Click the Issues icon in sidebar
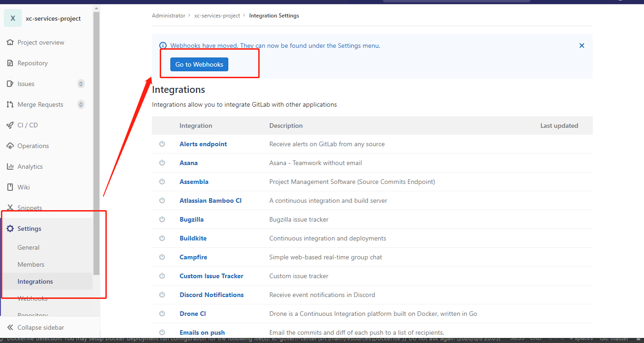Screen dimensions: 644x343 tap(10, 84)
